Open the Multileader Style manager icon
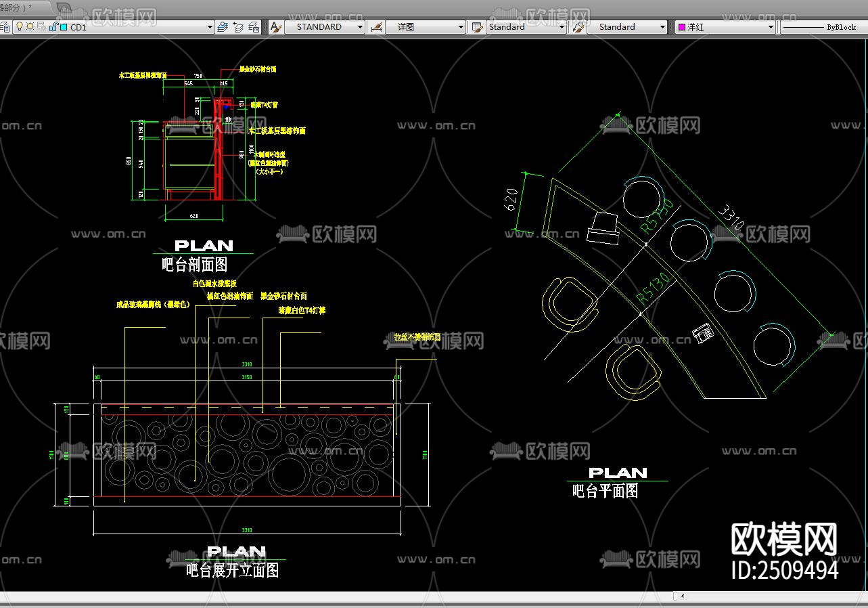Screen dimensions: 868x608 click(578, 27)
